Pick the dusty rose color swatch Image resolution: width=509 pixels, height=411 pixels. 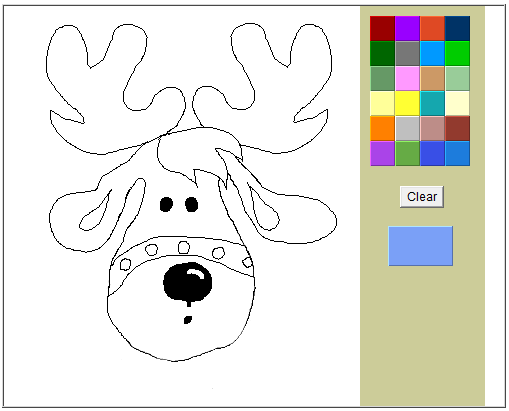tap(432, 128)
